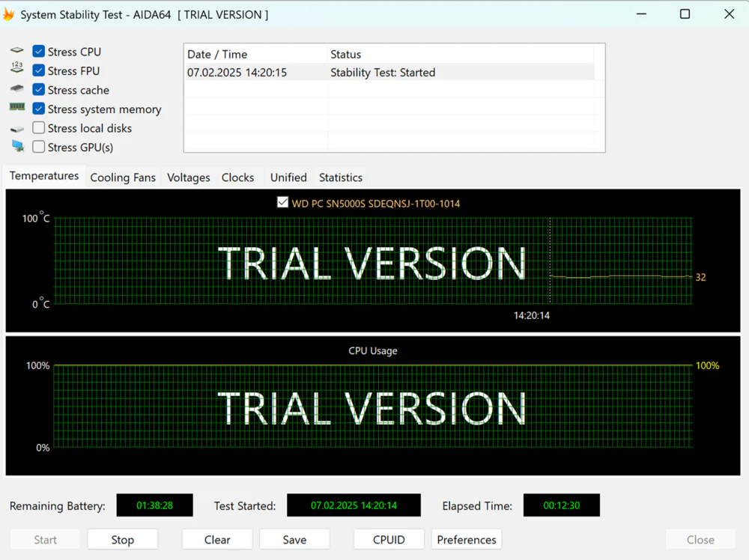Click the cache chip icon beside Stress cache

tap(16, 88)
